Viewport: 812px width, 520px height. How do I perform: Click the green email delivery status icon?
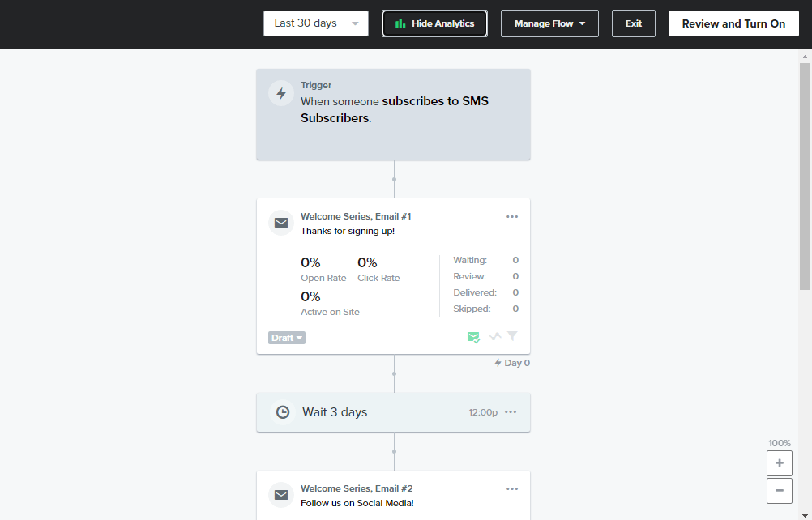click(473, 337)
